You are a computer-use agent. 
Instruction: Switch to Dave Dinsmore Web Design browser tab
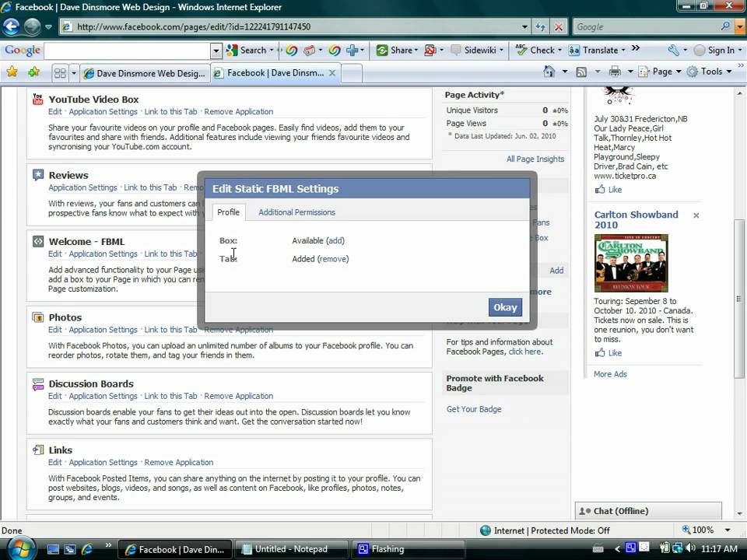[145, 73]
